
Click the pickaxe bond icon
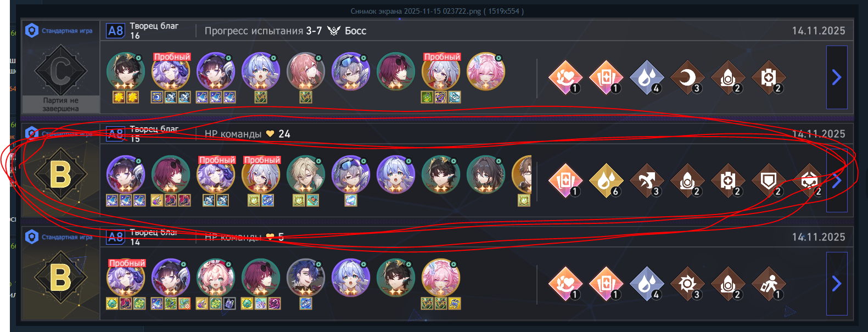pyautogui.click(x=646, y=181)
